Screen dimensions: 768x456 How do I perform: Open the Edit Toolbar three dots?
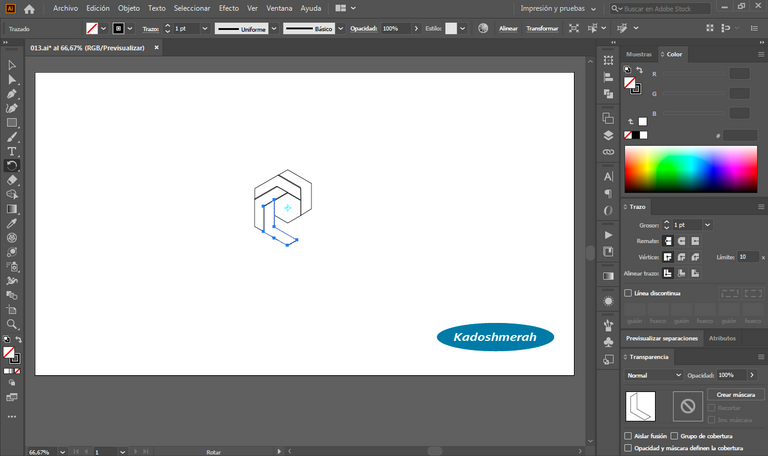12,416
